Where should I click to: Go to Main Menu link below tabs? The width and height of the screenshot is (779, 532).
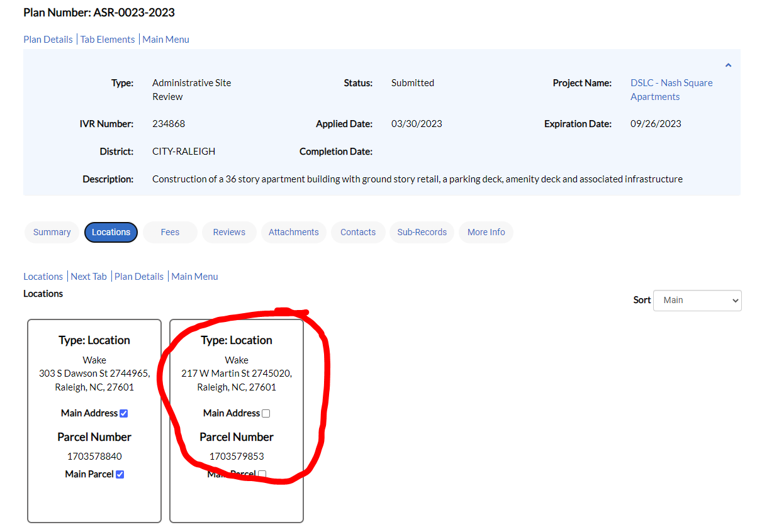click(x=194, y=276)
